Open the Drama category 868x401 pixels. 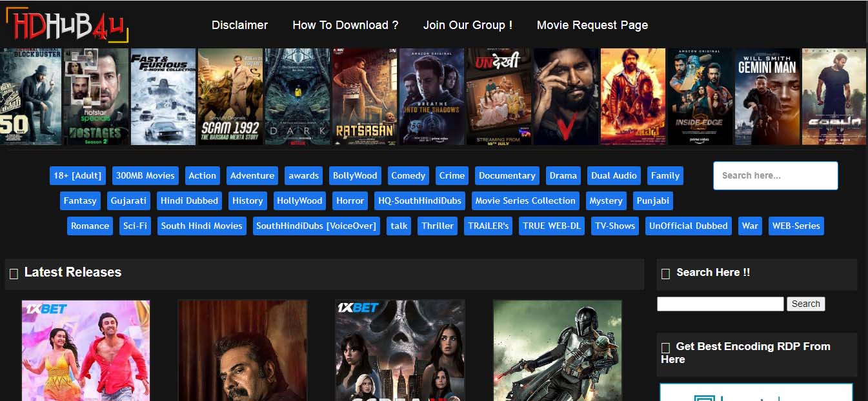tap(563, 175)
